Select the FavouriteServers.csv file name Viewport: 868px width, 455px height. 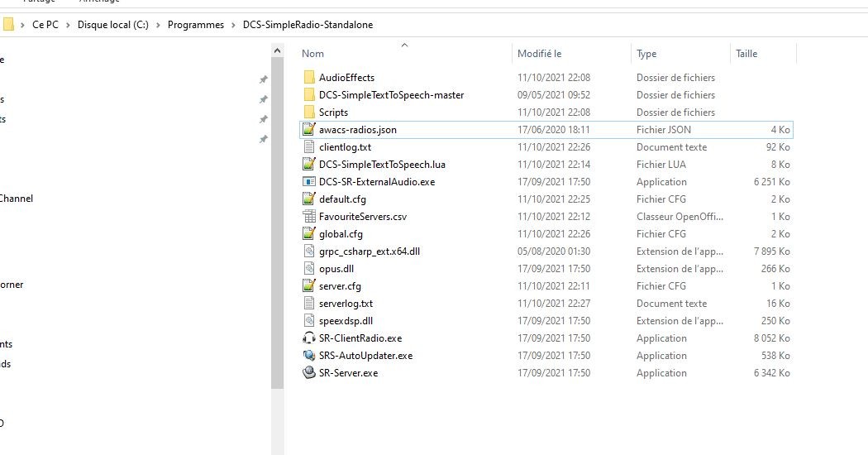pyautogui.click(x=363, y=217)
